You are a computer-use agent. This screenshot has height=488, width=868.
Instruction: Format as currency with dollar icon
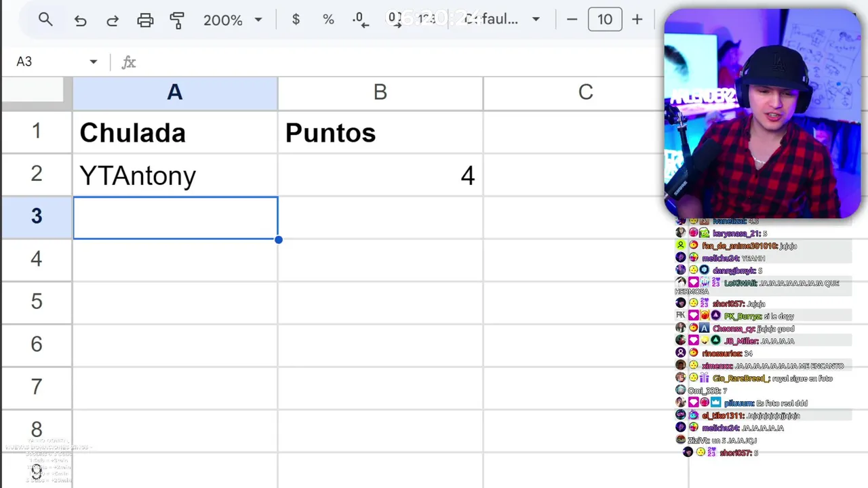tap(296, 20)
